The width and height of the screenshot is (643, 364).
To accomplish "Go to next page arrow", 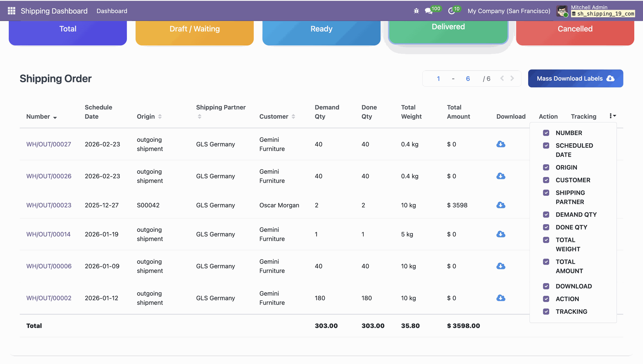I will (x=512, y=78).
